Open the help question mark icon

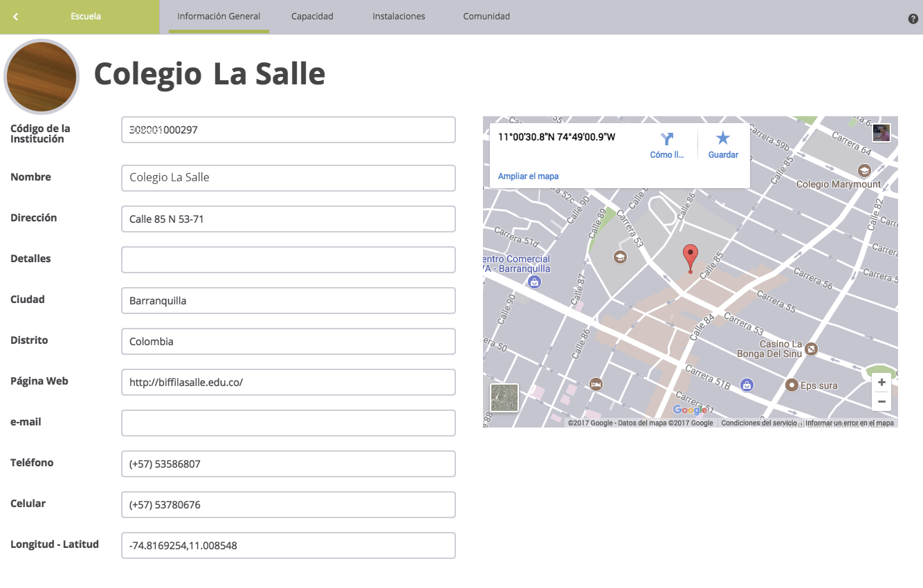click(913, 19)
